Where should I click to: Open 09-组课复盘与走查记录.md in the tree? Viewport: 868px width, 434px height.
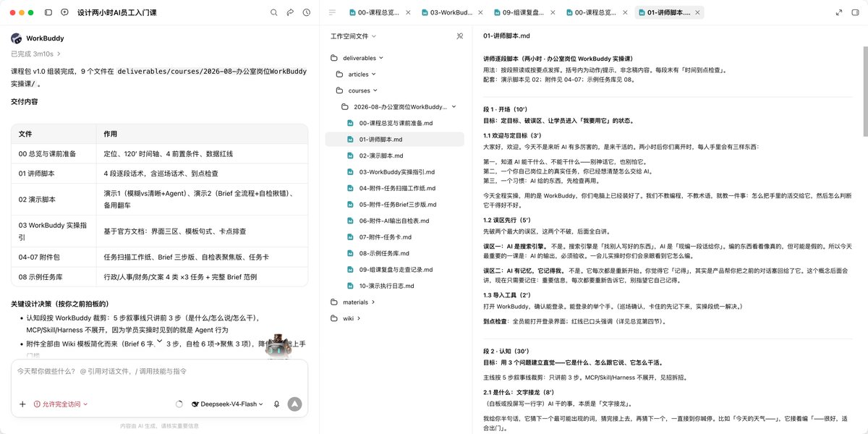pyautogui.click(x=395, y=269)
